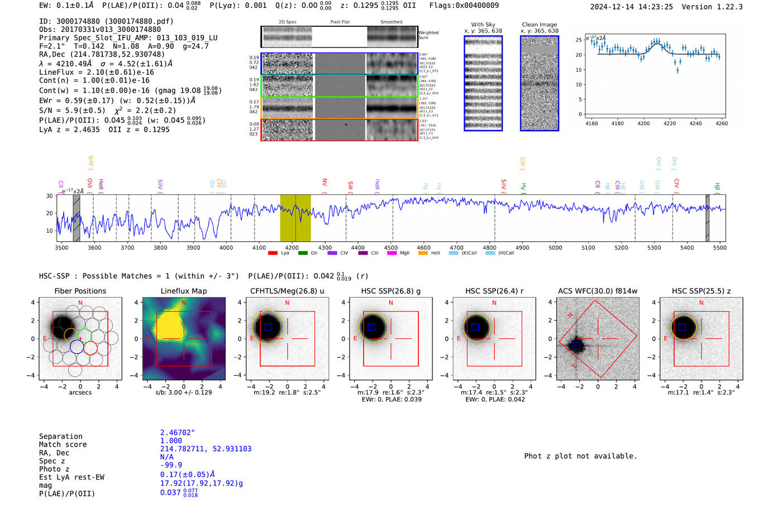Select the green-bordered 2D spectrum row
782x532 pixels.
339,86
